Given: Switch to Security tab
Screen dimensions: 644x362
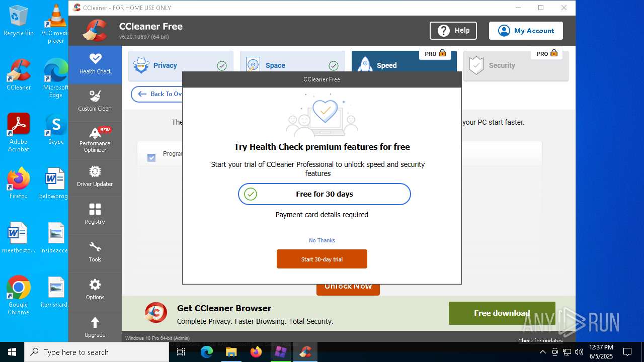Looking at the screenshot, I should (516, 65).
